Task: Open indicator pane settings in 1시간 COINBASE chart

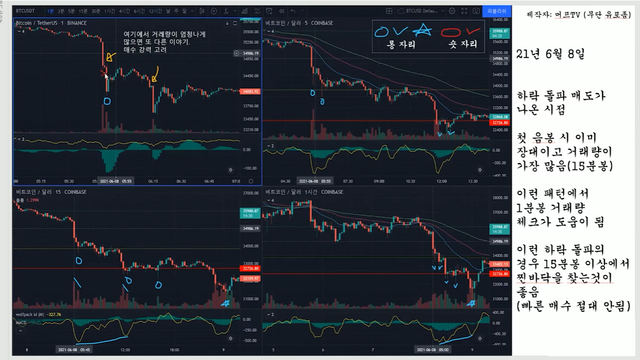Action: (x=480, y=338)
